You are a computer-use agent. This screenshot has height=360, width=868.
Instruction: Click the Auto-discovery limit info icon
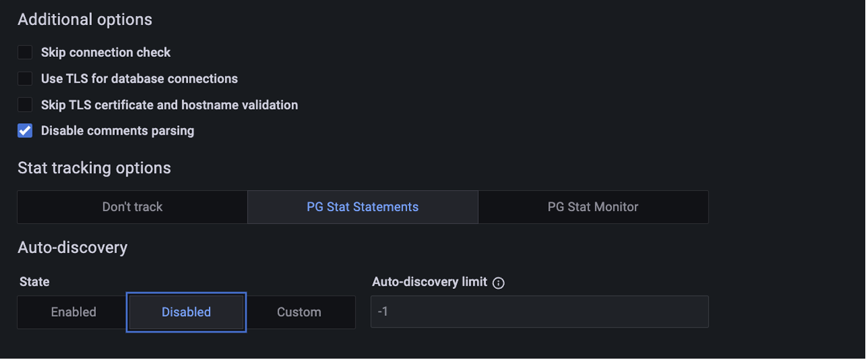coord(499,283)
